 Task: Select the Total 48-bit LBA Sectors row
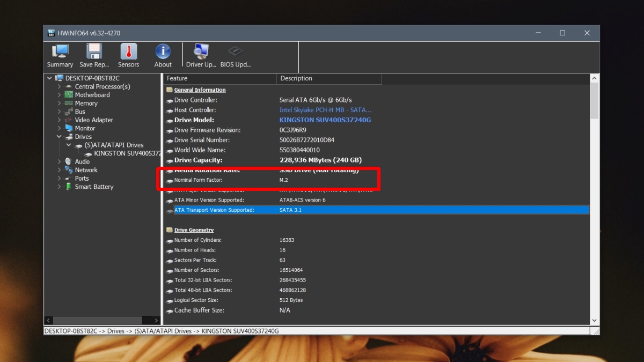[x=377, y=290]
